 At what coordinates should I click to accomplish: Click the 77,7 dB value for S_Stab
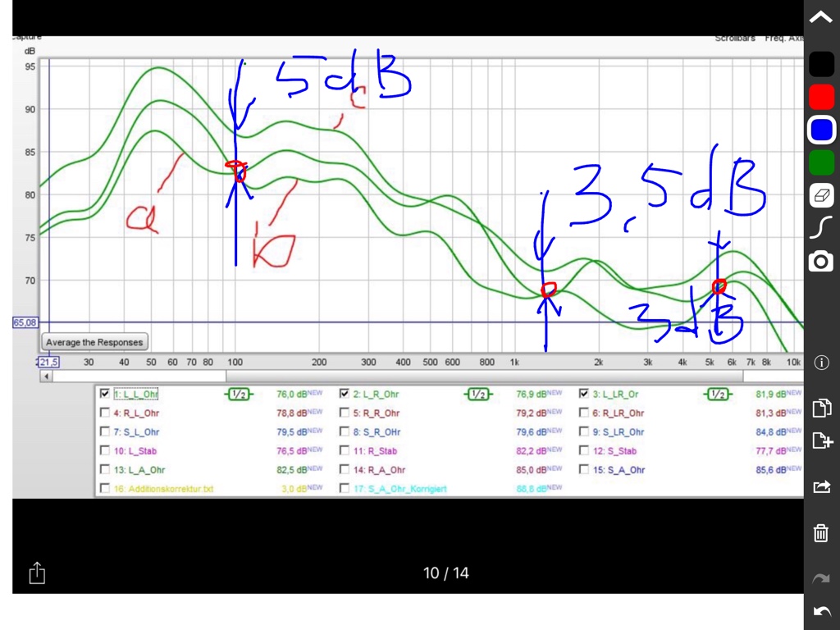771,451
